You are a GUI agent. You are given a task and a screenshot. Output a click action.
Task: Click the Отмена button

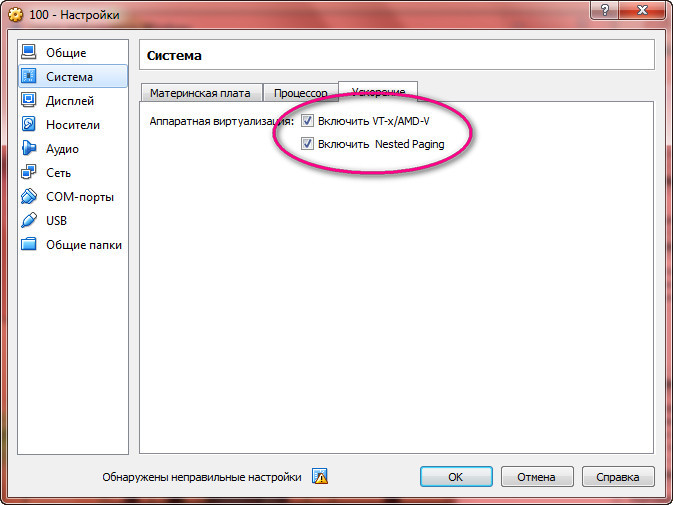(x=537, y=477)
